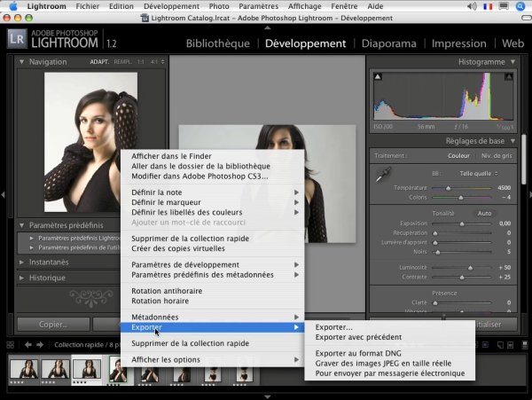Toggle shadow clipping indicator in histogram

click(378, 76)
